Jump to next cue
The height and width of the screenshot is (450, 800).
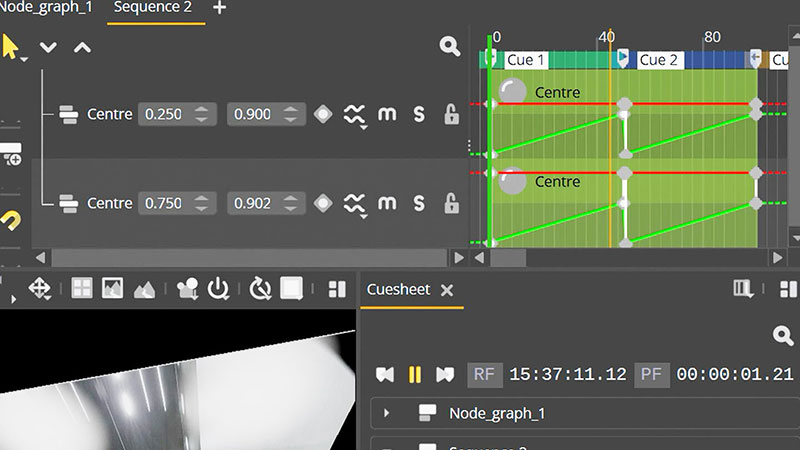click(x=445, y=375)
